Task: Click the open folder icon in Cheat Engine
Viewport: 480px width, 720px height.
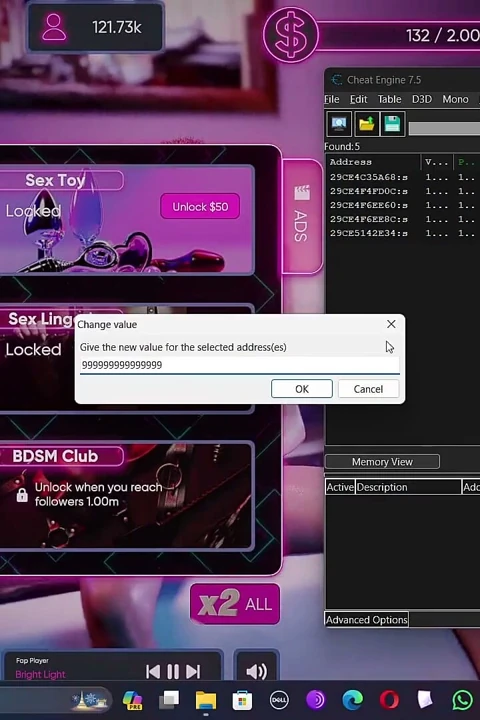Action: pos(366,124)
